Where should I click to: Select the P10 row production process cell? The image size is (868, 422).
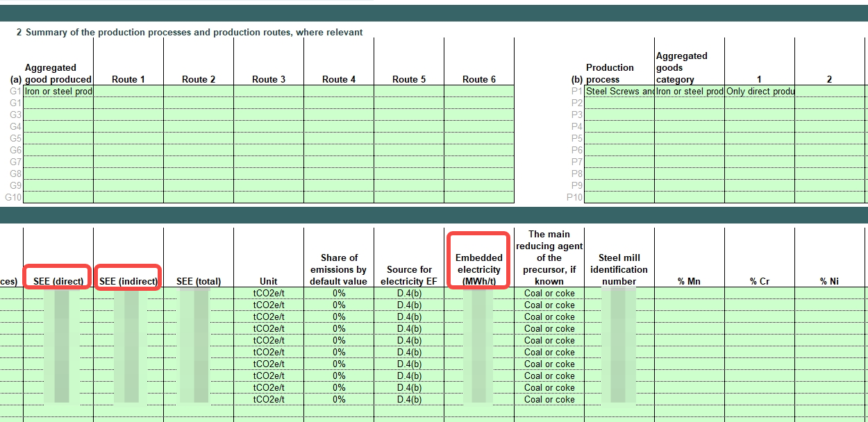[619, 198]
